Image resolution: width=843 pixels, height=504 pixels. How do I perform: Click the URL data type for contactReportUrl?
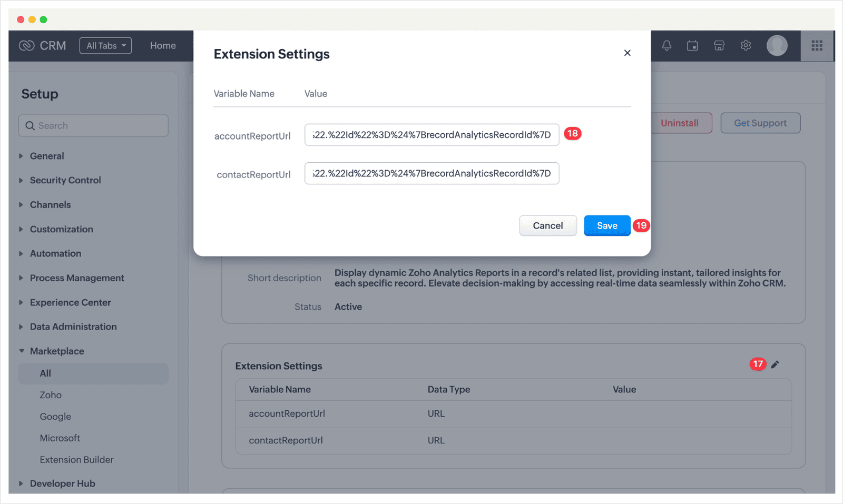click(x=436, y=441)
